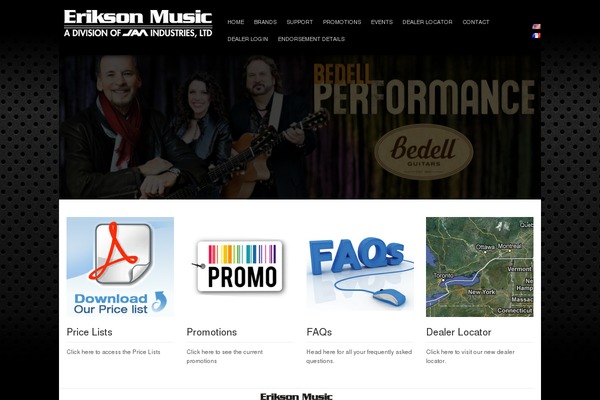Click the PROMO barcode tag image
This screenshot has width=600, height=400.
[x=240, y=267]
